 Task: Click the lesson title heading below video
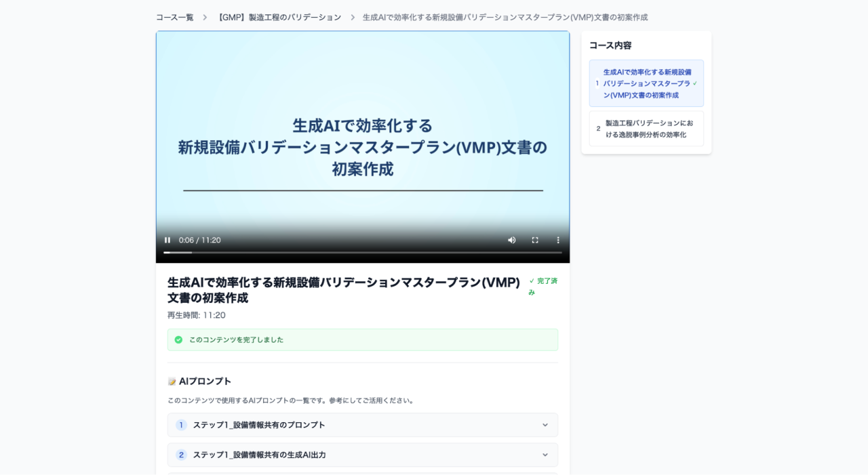344,290
